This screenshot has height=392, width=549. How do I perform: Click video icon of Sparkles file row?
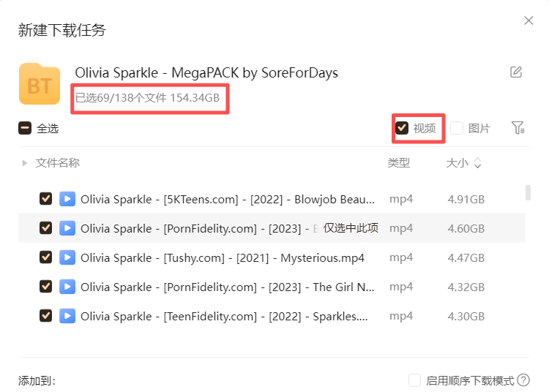67,316
